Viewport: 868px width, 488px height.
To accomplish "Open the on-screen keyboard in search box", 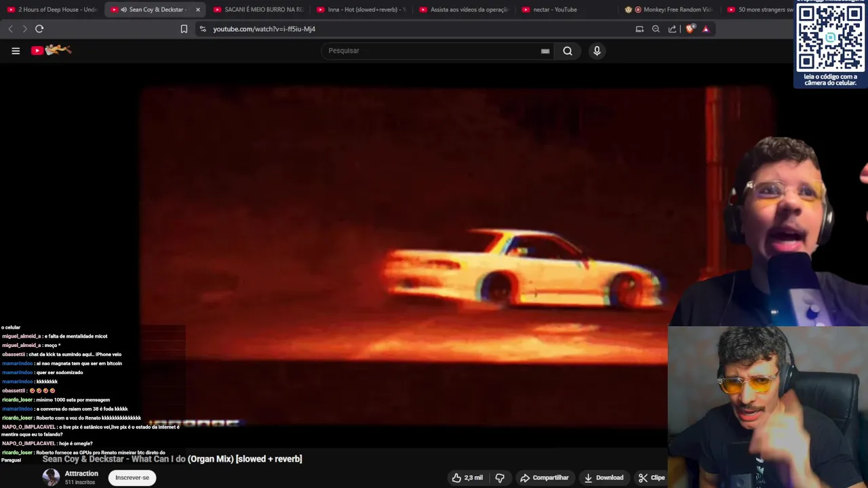I will [x=545, y=51].
